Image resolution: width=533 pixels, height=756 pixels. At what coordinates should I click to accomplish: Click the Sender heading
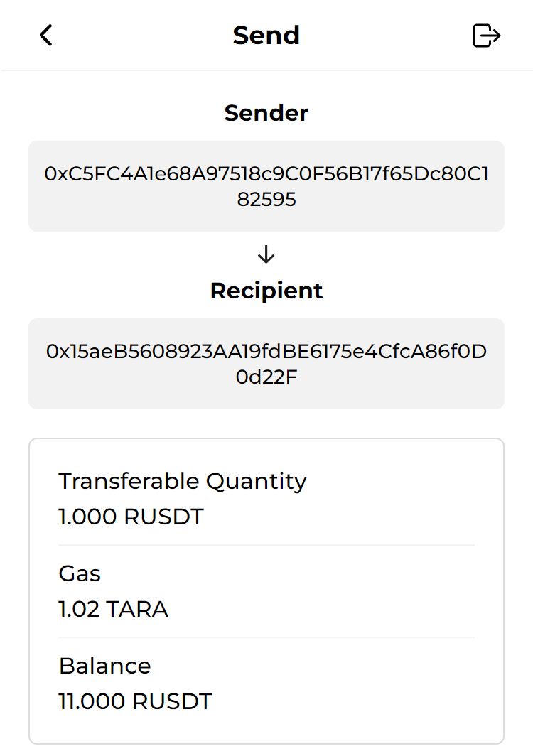pos(266,113)
